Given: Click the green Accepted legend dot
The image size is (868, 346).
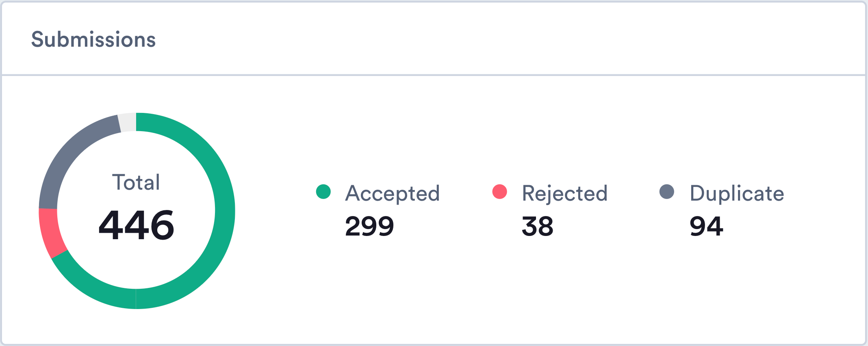Looking at the screenshot, I should click(323, 192).
